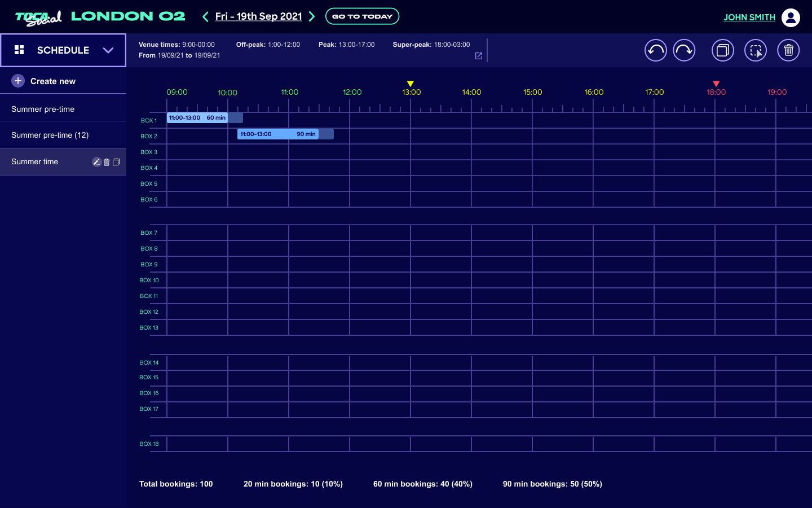Open venue times external link icon
This screenshot has width=812, height=508.
click(479, 56)
